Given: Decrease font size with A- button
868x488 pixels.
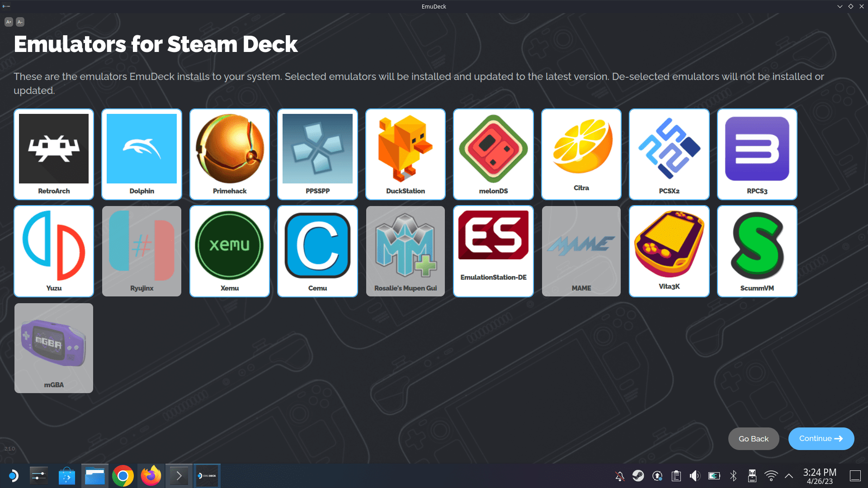Looking at the screenshot, I should click(x=20, y=22).
